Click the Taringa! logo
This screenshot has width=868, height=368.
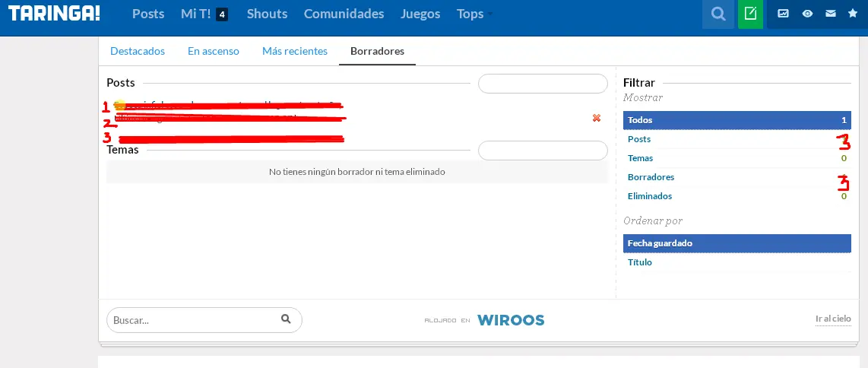54,14
